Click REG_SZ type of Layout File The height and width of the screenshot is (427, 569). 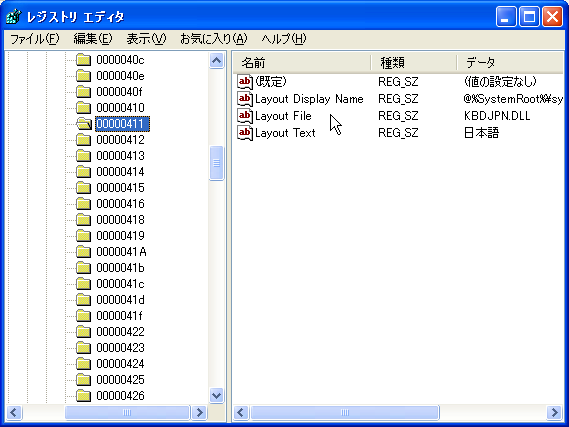pyautogui.click(x=398, y=116)
